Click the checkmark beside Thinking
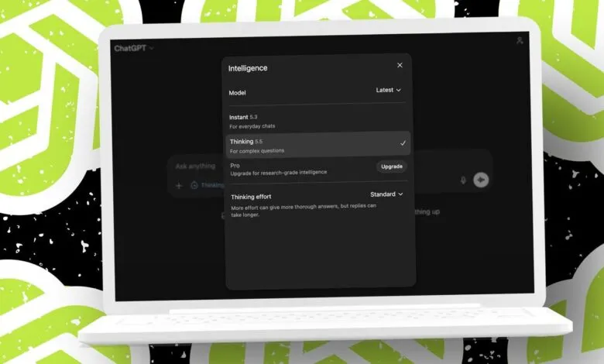 coord(403,143)
